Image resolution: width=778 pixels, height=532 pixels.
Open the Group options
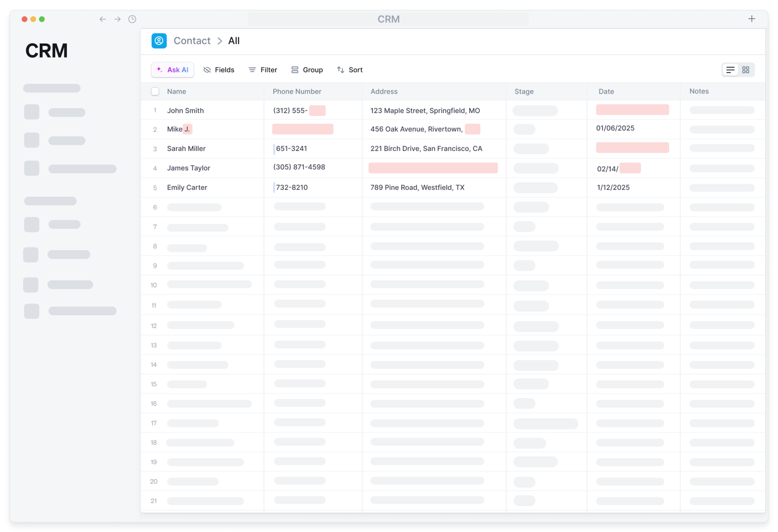pyautogui.click(x=307, y=70)
